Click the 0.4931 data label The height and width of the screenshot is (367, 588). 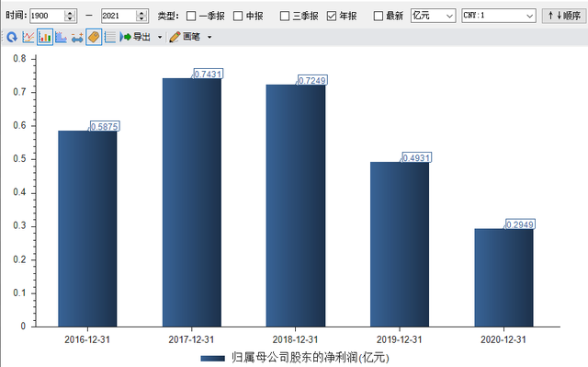416,157
